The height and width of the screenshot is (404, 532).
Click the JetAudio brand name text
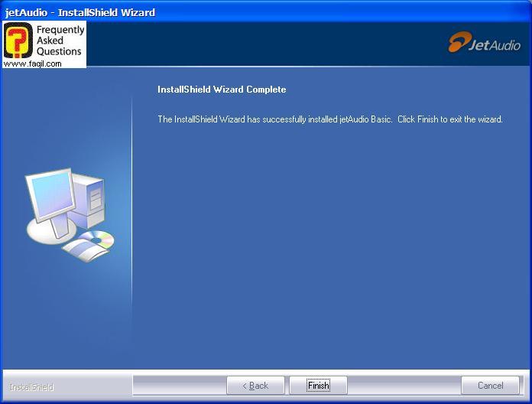(495, 45)
